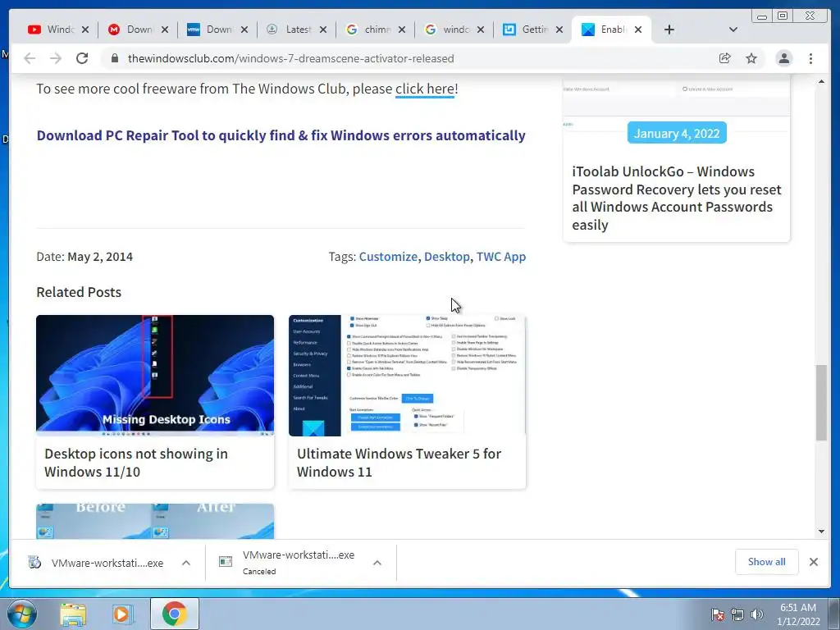Open the Before/After related post thumbnail
The height and width of the screenshot is (630, 840).
click(155, 521)
